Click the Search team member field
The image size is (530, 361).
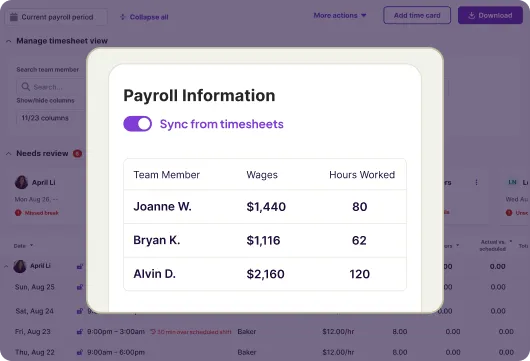(x=51, y=87)
